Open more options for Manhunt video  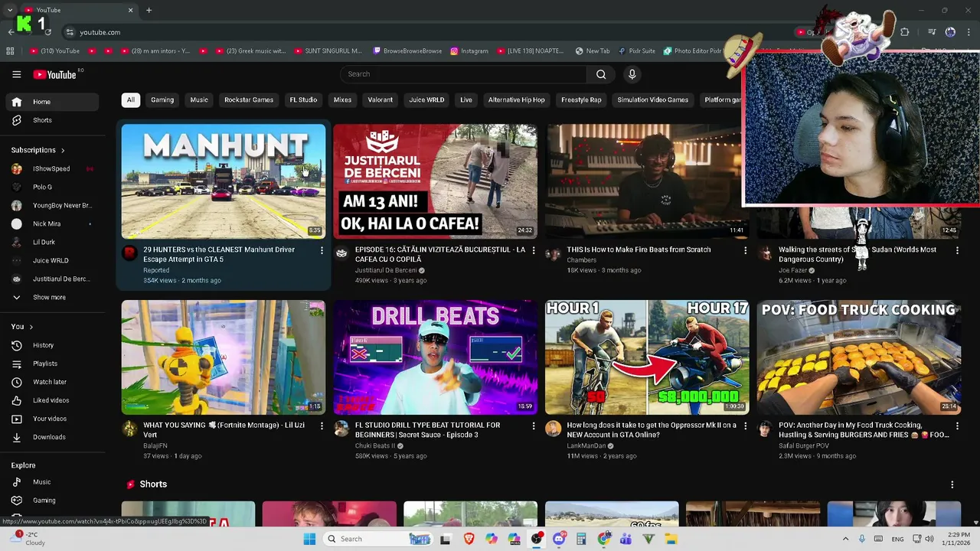pos(322,250)
